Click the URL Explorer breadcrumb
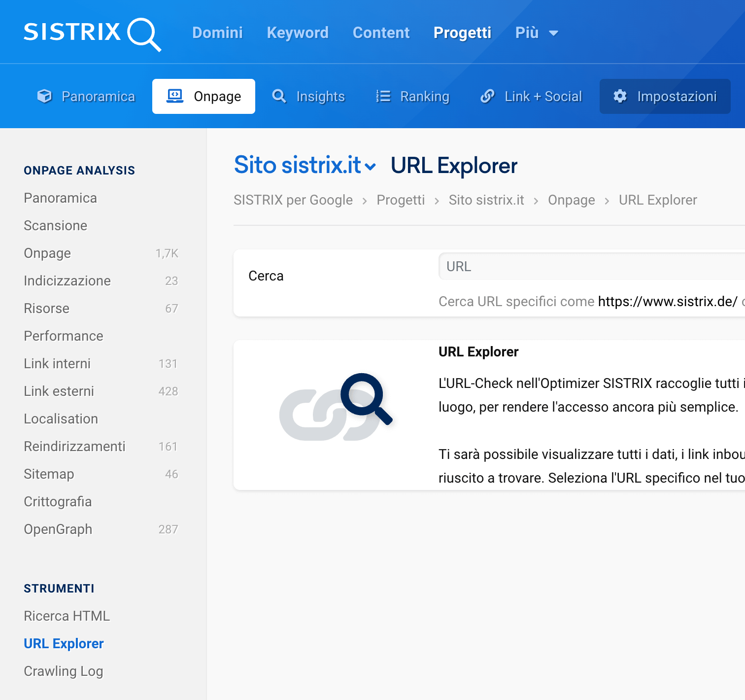Image resolution: width=745 pixels, height=700 pixels. point(658,200)
